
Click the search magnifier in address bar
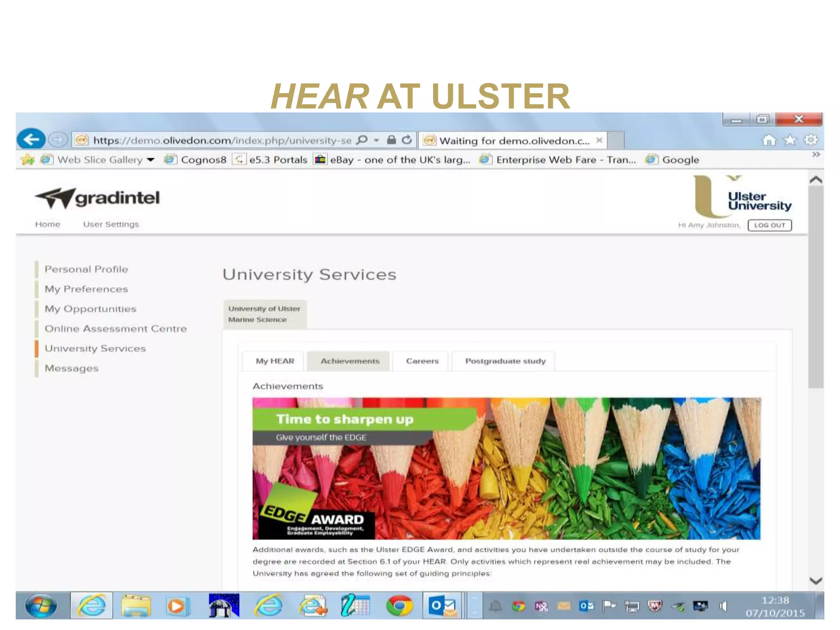tap(362, 140)
